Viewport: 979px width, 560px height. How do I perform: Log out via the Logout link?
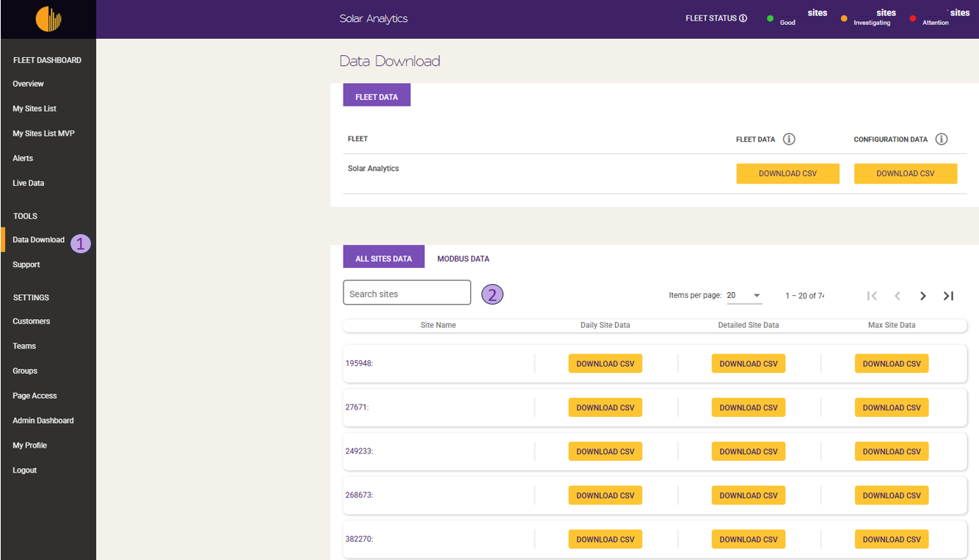point(24,470)
